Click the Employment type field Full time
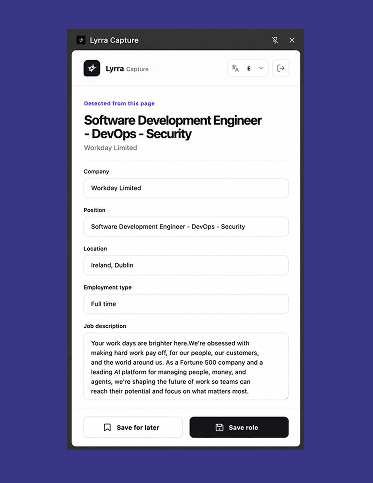The width and height of the screenshot is (373, 483). tap(186, 304)
